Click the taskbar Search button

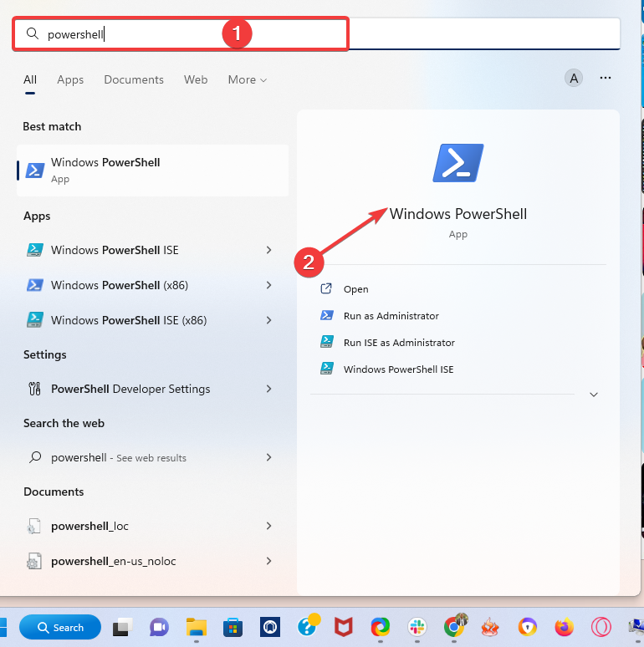tap(60, 627)
